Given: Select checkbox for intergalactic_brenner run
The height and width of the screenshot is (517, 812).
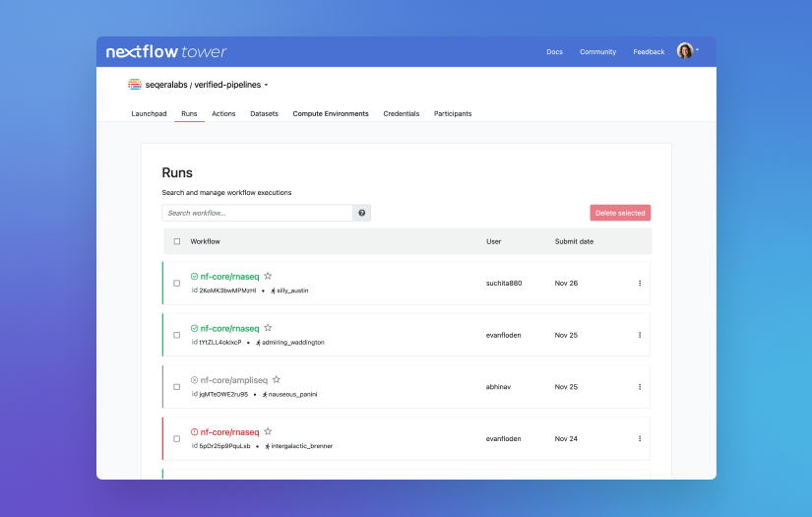Looking at the screenshot, I should click(177, 438).
